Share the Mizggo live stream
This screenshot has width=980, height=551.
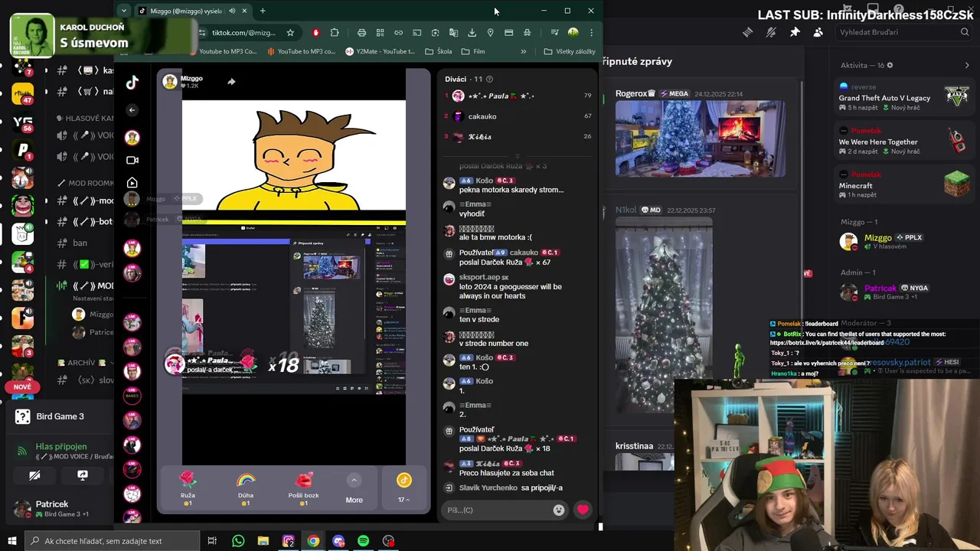tap(231, 82)
